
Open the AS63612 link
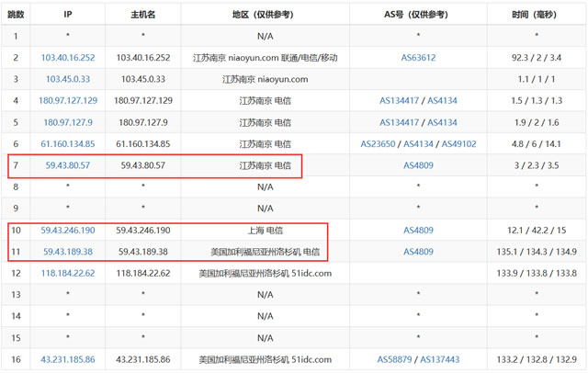pos(418,58)
